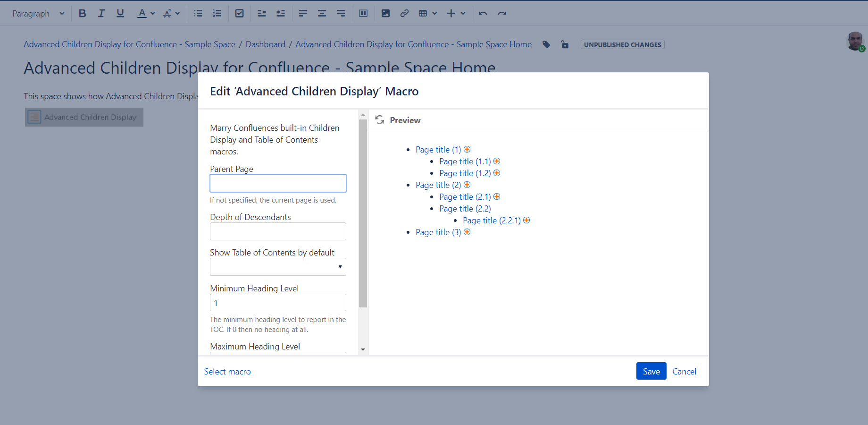Refresh the macro preview
The image size is (868, 425).
tap(380, 120)
